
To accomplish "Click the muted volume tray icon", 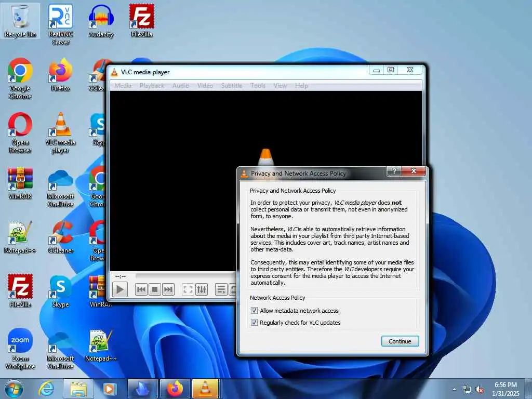I will click(480, 390).
